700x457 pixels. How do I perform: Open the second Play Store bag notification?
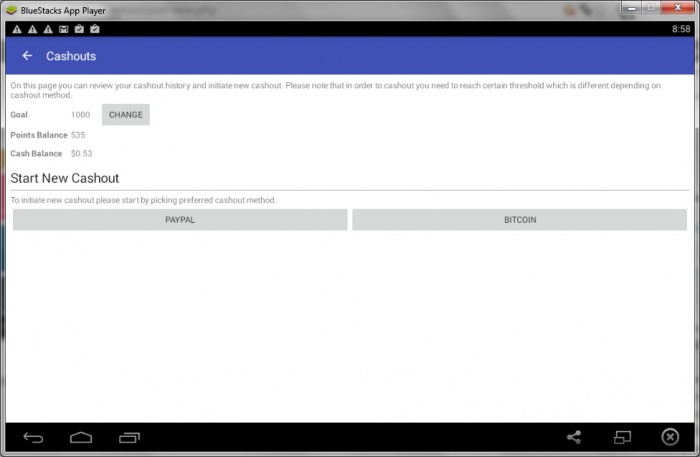(x=95, y=29)
